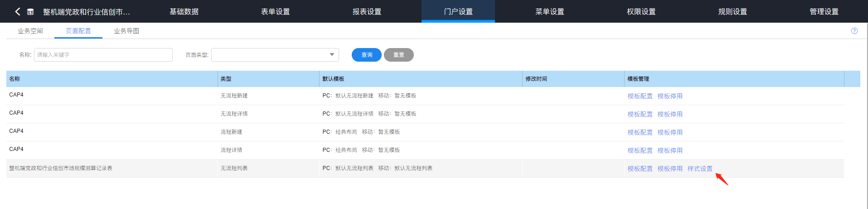The height and width of the screenshot is (209, 868).
Task: Open the 菜单设置 menu
Action: (550, 11)
